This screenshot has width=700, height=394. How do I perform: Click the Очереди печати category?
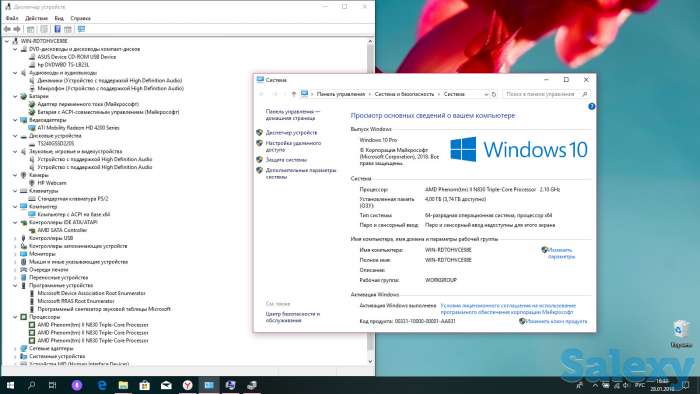[48, 270]
